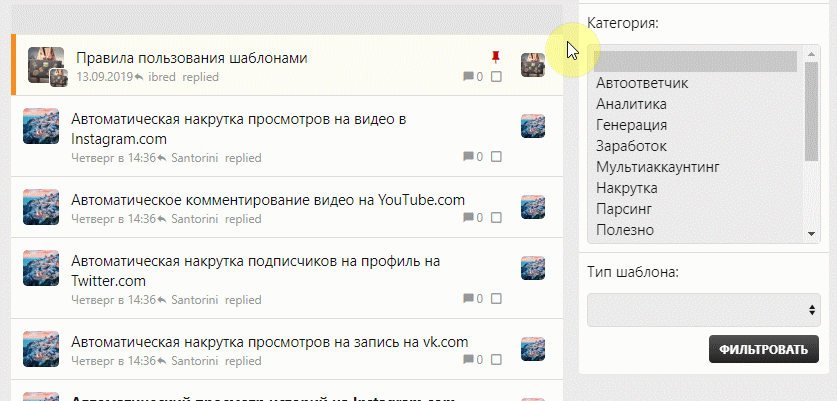837x401 pixels.
Task: Select Генерация in category list
Action: point(695,125)
